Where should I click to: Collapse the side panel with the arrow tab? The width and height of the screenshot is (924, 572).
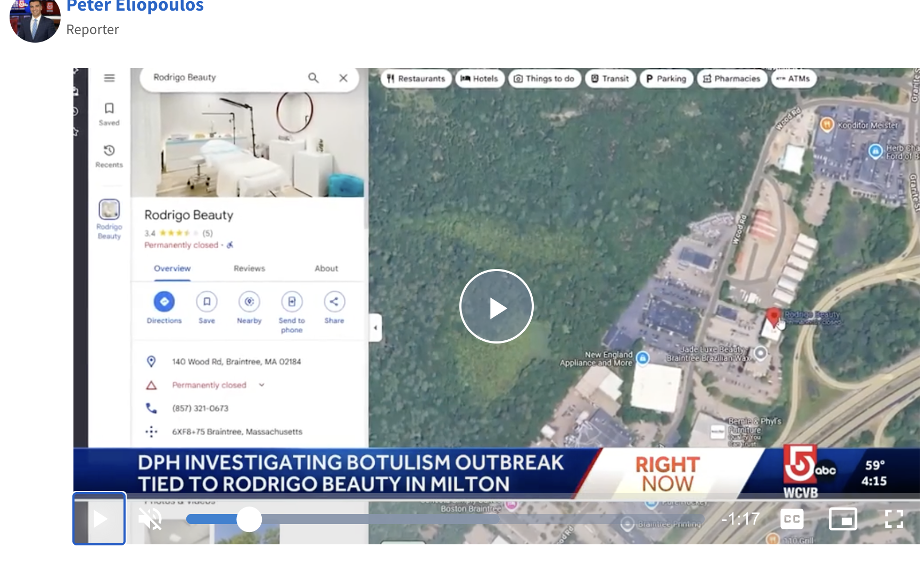375,328
